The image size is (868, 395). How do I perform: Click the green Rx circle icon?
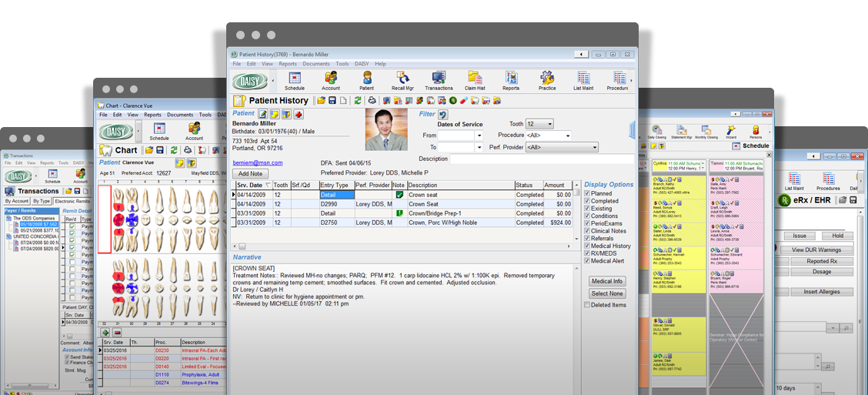[x=452, y=101]
